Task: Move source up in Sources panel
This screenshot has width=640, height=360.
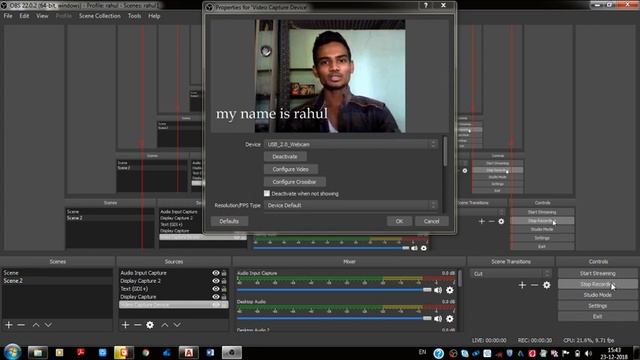Action: point(164,325)
